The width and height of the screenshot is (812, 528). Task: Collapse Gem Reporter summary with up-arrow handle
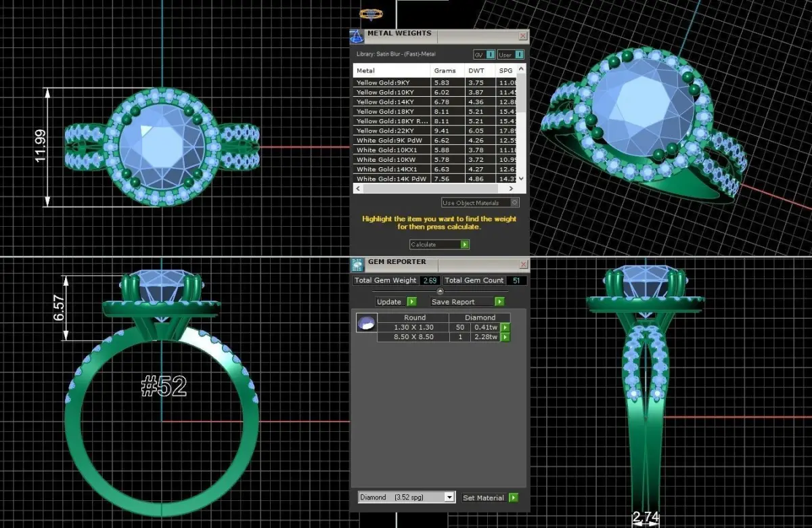(440, 291)
